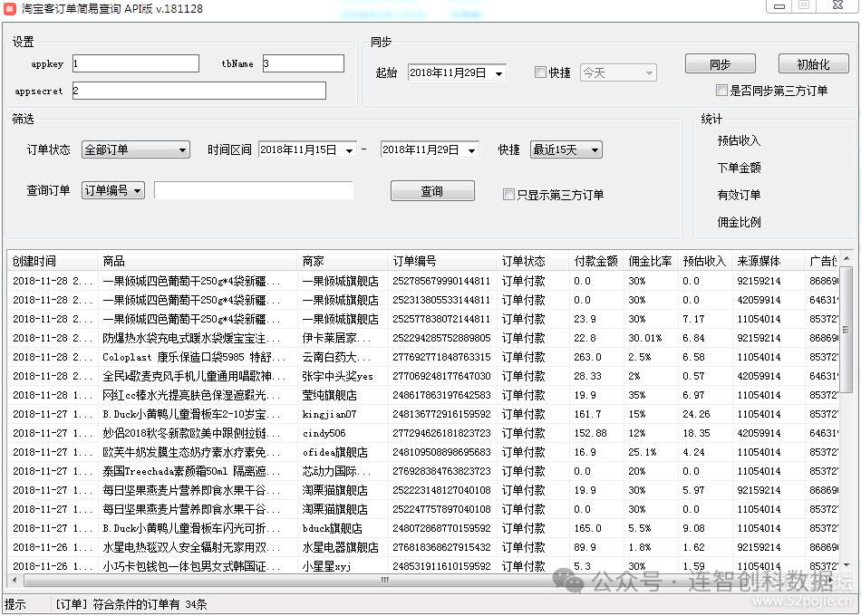The image size is (861, 616).
Task: Click merchant 小星星xyj
Action: (x=326, y=566)
